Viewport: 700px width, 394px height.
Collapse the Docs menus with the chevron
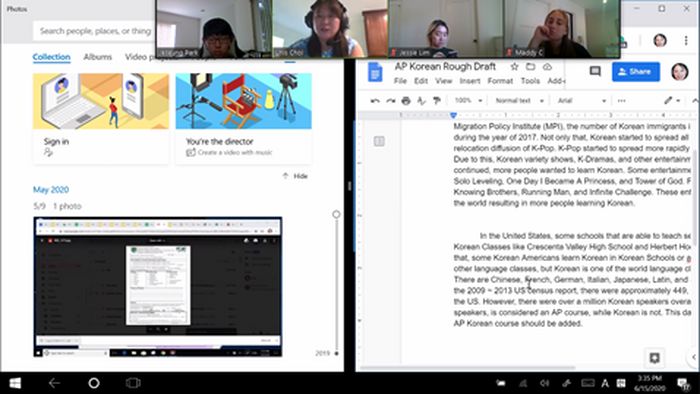[695, 101]
